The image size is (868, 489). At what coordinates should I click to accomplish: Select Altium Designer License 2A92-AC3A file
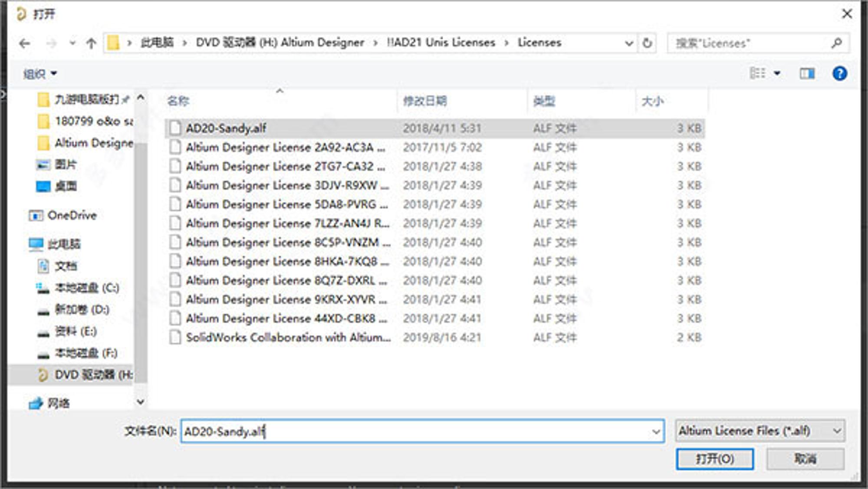[434, 147]
